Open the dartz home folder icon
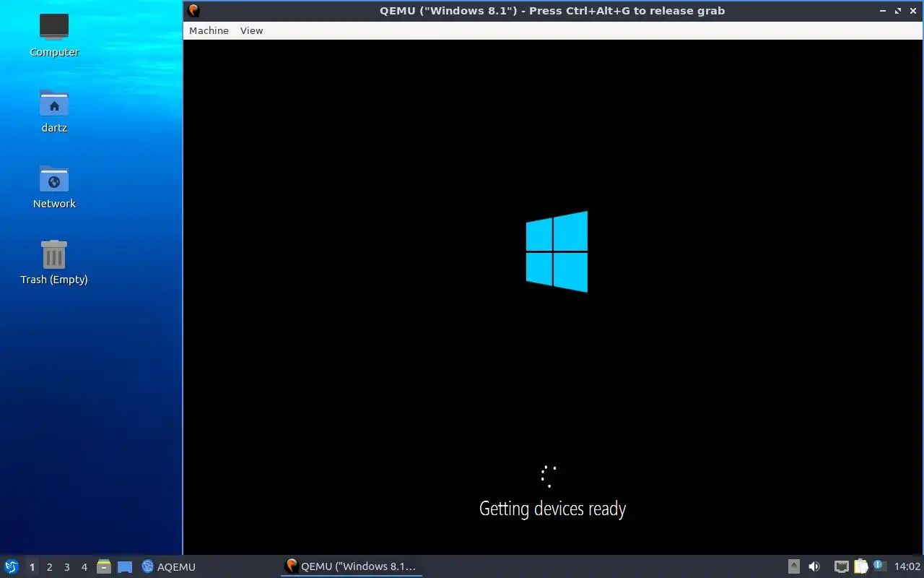 (x=54, y=111)
